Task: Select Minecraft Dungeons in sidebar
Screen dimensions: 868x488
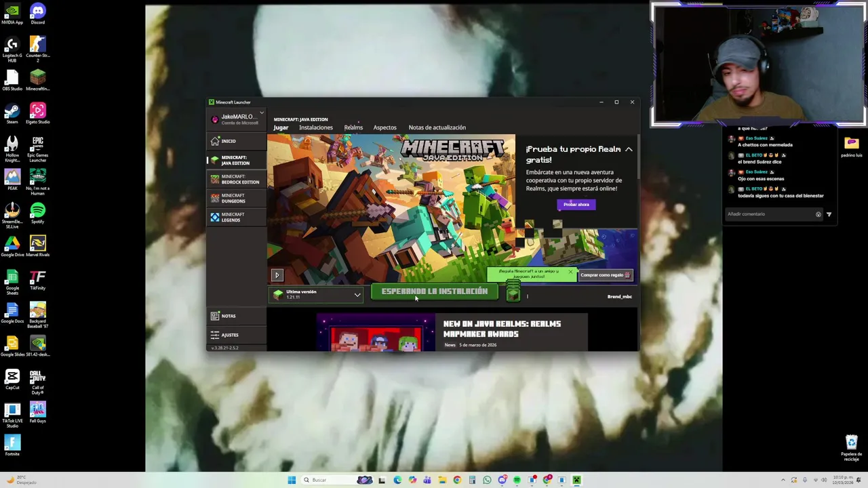Action: [235, 199]
